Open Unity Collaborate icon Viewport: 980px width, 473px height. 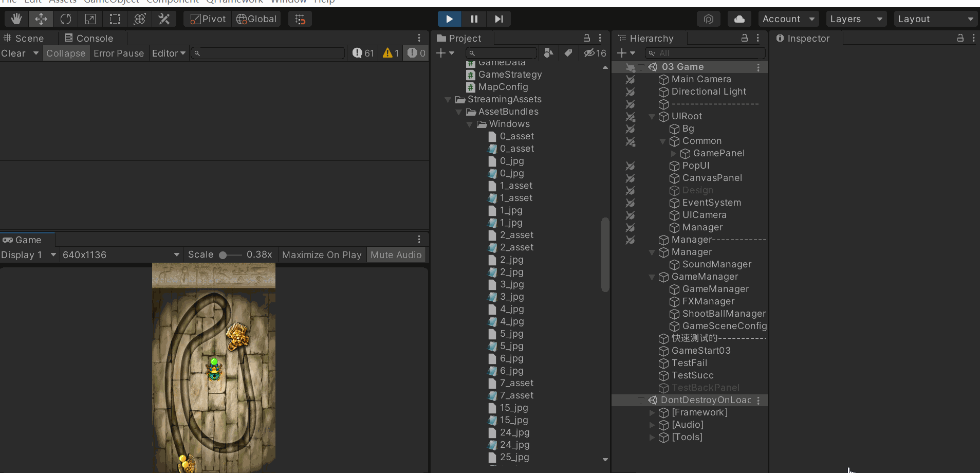coord(709,19)
